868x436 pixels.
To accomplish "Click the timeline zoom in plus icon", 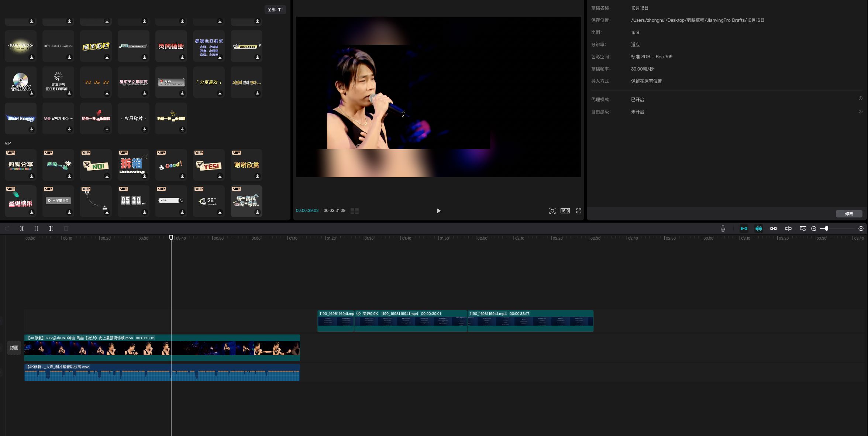I will pos(861,229).
